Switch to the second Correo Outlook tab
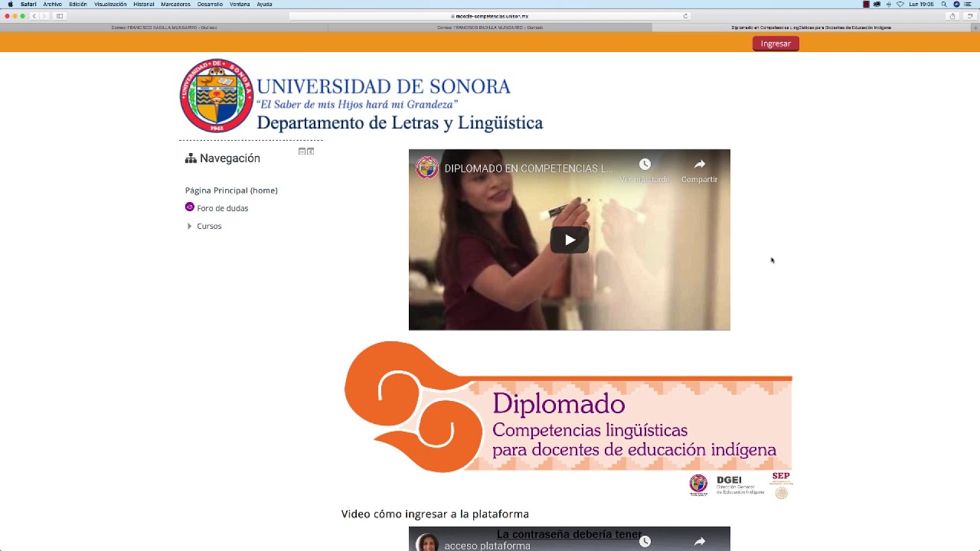The height and width of the screenshot is (551, 980). [x=490, y=28]
